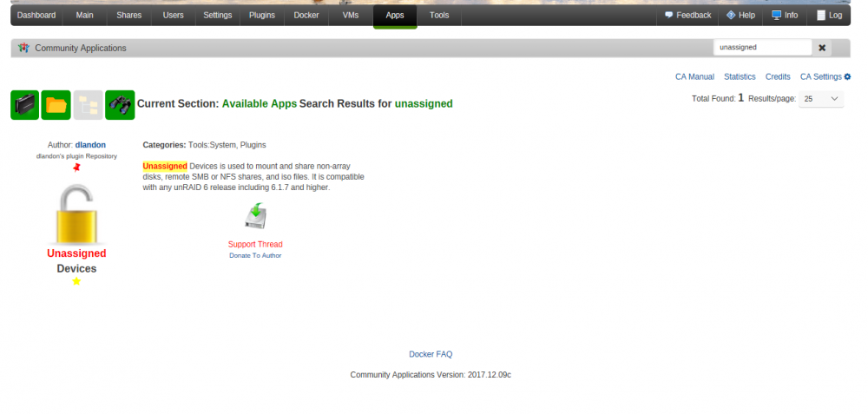Open CA Settings link
This screenshot has width=868, height=414.
[821, 77]
